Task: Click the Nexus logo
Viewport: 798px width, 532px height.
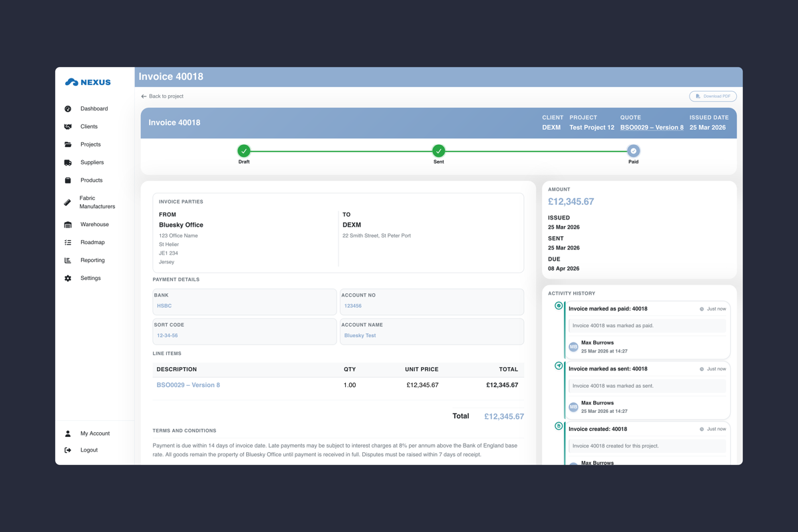Action: pyautogui.click(x=88, y=82)
